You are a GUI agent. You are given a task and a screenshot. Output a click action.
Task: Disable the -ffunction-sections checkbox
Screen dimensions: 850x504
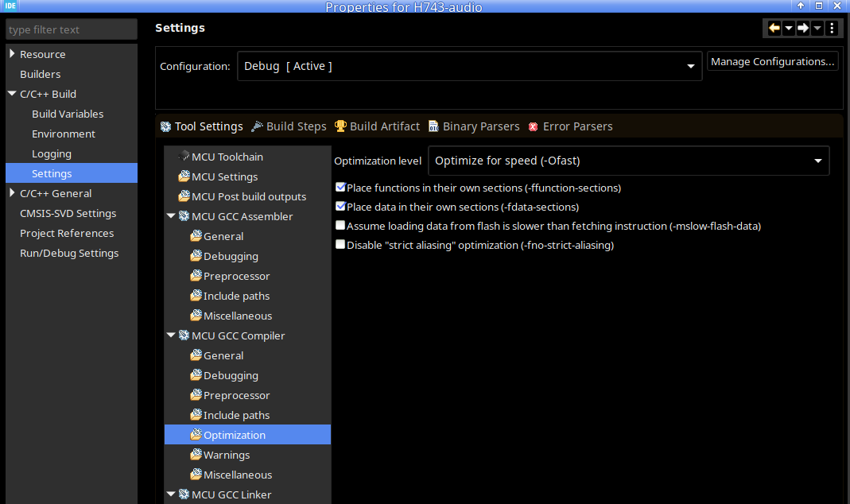(x=340, y=188)
